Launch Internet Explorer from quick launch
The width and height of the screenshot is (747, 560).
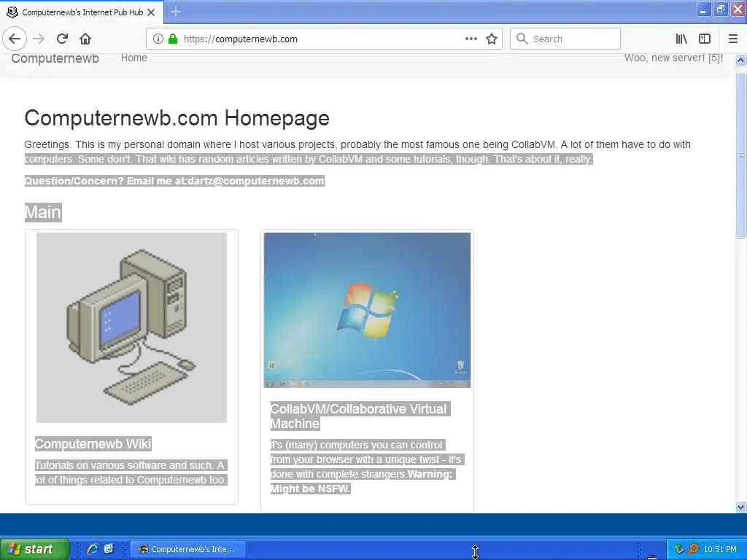[93, 549]
